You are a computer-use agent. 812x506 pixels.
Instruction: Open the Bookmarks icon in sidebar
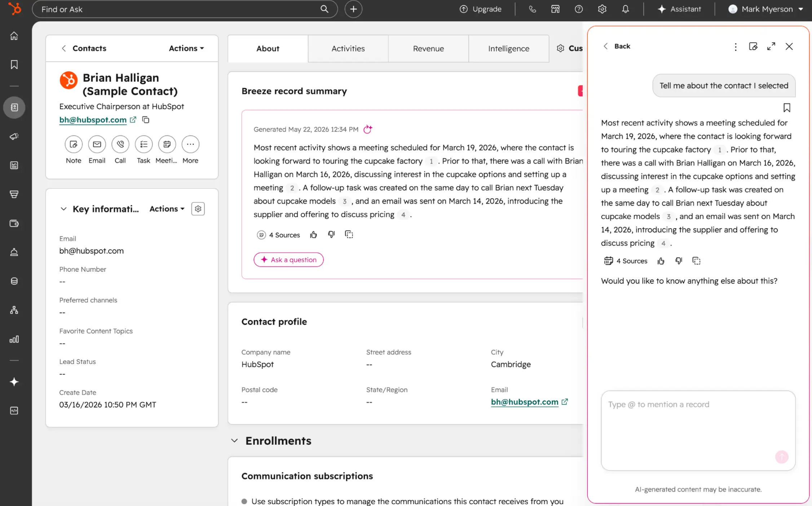coord(14,65)
